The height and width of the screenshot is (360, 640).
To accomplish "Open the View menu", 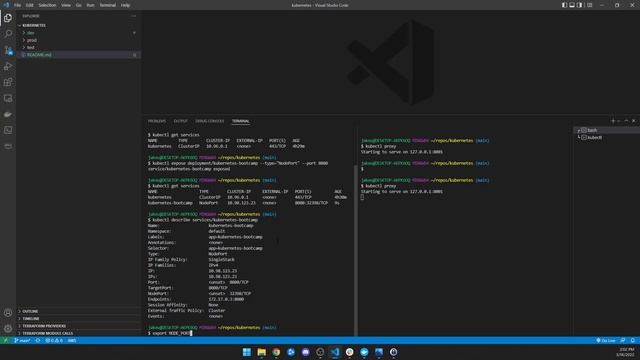I will click(66, 5).
